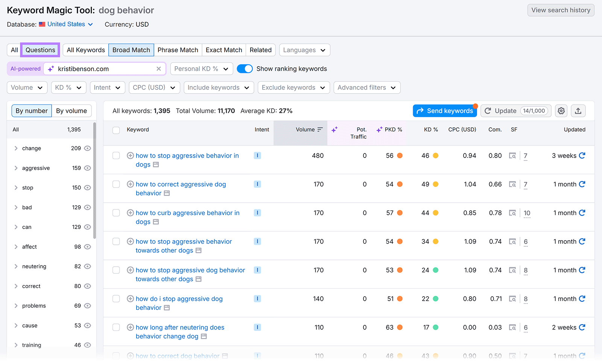
Task: Click the refresh icon on the Update button
Action: (488, 111)
